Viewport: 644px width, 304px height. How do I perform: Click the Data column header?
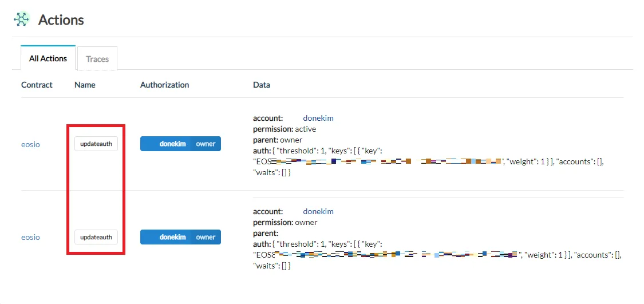(262, 85)
